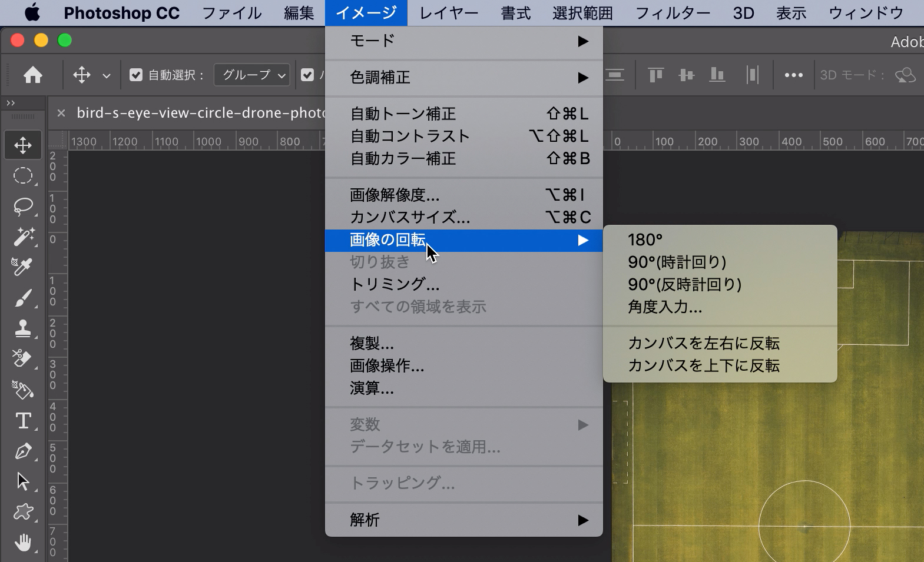Image resolution: width=924 pixels, height=562 pixels.
Task: Toggle the checkbox right of グループ dropdown
Action: coord(307,75)
